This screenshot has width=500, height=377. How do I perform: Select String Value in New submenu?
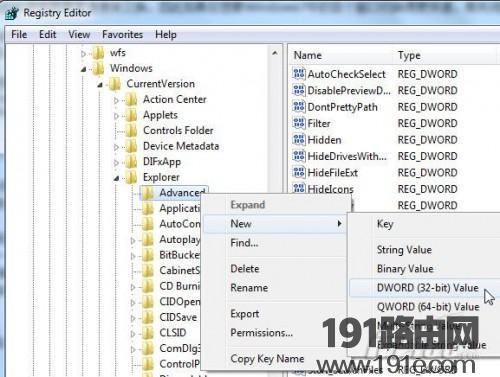pyautogui.click(x=424, y=250)
